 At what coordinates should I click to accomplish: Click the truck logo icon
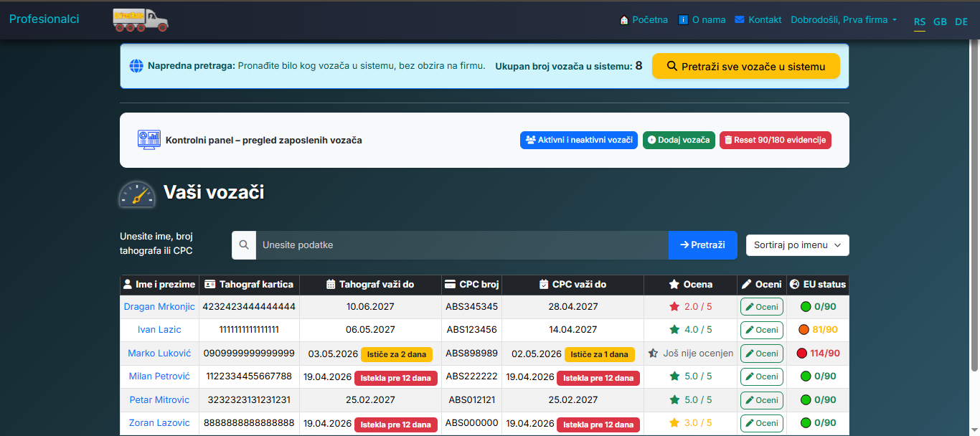(141, 20)
